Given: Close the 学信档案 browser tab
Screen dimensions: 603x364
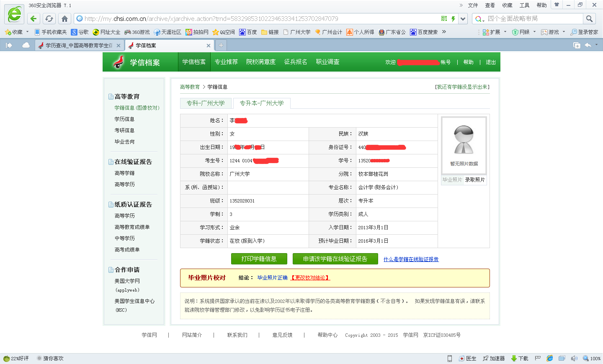Looking at the screenshot, I should point(209,46).
